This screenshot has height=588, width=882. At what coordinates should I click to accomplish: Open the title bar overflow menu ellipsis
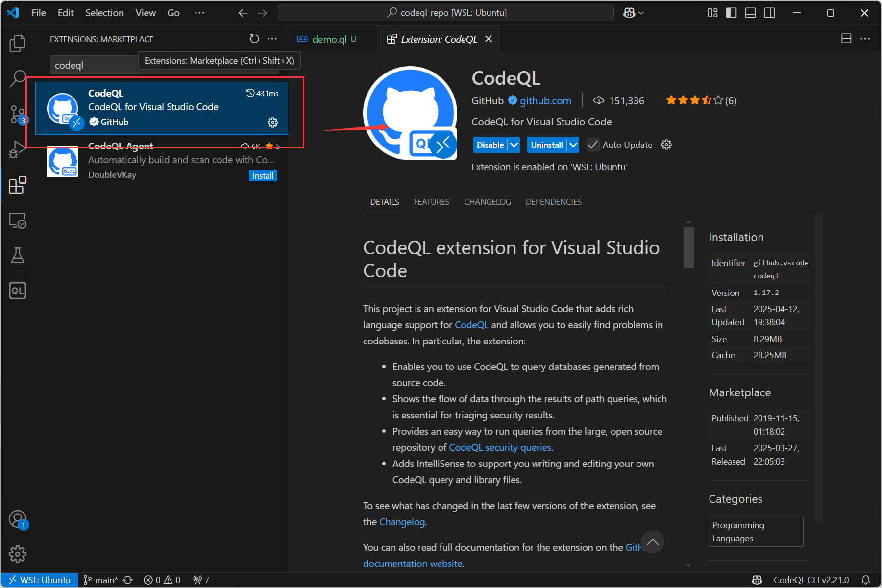click(199, 13)
